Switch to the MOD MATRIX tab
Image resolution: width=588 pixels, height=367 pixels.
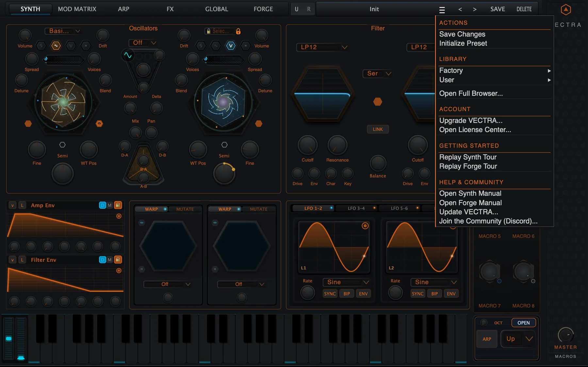pyautogui.click(x=77, y=9)
